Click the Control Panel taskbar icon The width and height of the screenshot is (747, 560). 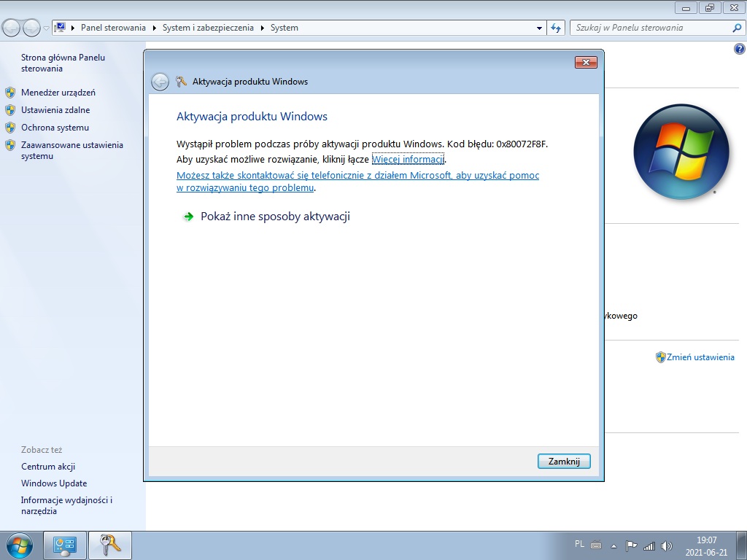coord(65,545)
